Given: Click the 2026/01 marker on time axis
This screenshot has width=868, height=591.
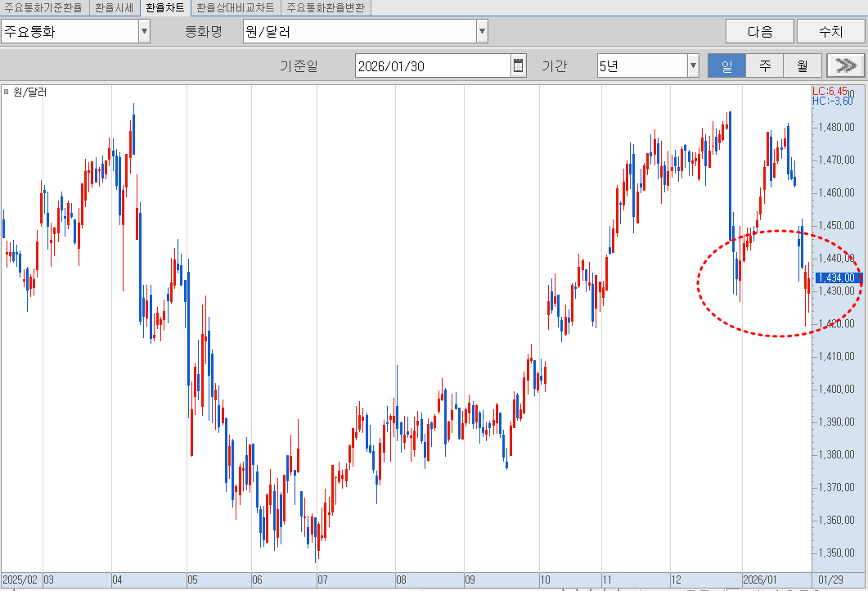Looking at the screenshot, I should 761,580.
